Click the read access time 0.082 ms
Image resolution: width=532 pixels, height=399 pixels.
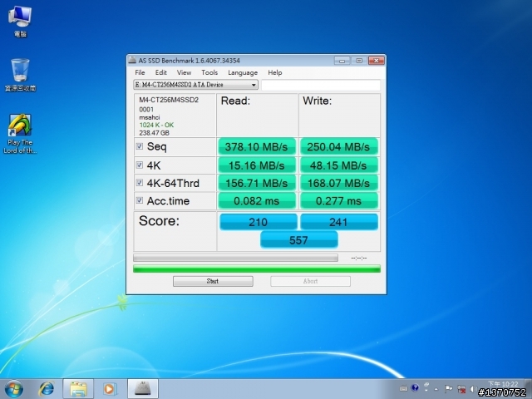257,201
